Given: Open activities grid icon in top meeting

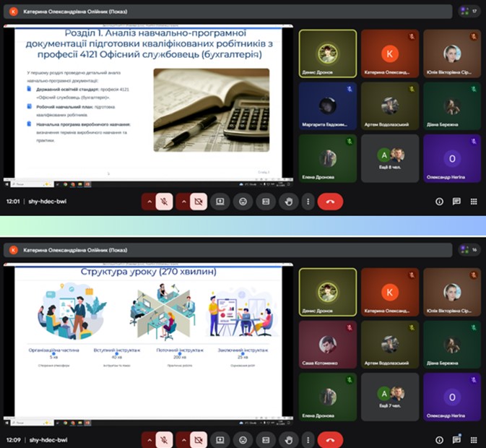Looking at the screenshot, I should click(473, 202).
